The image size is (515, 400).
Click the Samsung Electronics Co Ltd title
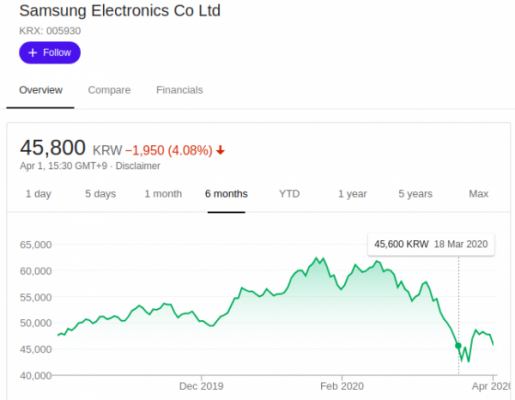click(120, 11)
